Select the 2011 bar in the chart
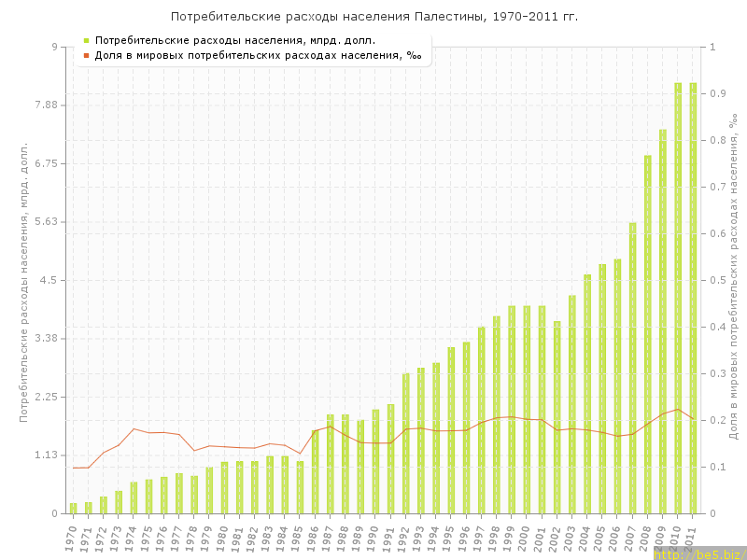The height and width of the screenshot is (560, 747). pyautogui.click(x=693, y=299)
